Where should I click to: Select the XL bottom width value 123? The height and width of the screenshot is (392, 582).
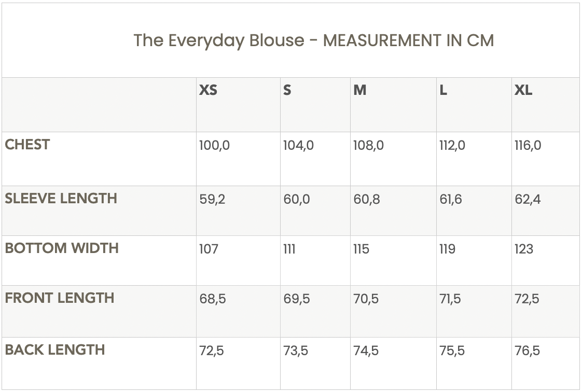coord(524,249)
